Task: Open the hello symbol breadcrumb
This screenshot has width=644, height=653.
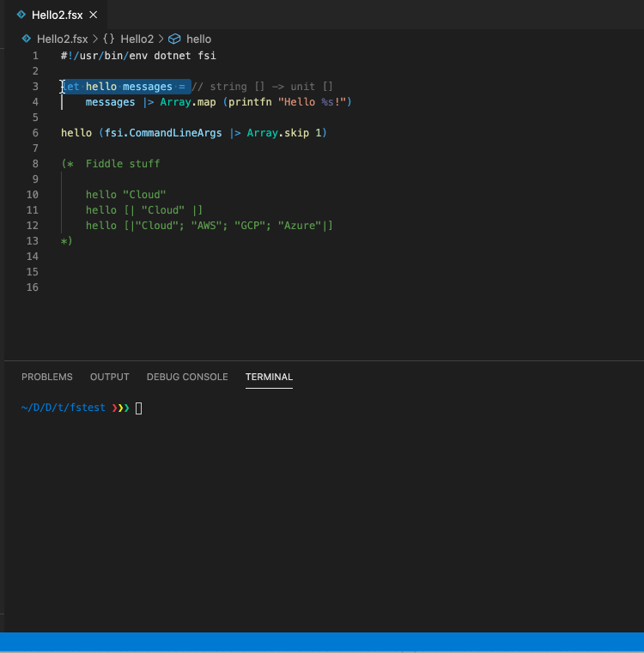Action: 198,39
